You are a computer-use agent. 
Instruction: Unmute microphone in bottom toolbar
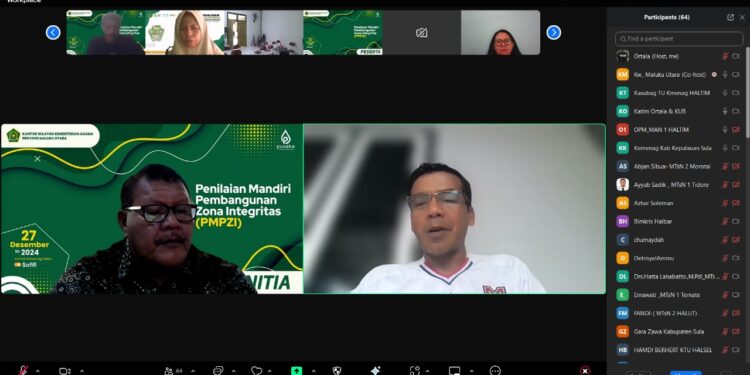point(23,371)
